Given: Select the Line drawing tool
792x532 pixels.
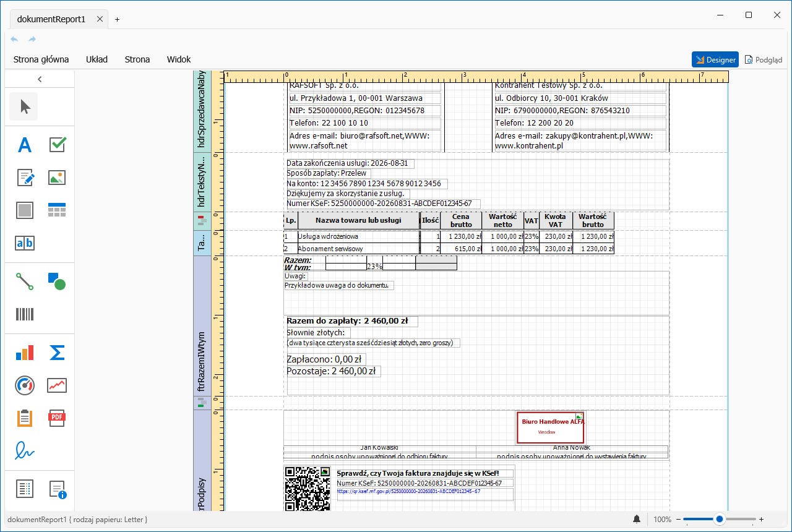Looking at the screenshot, I should (24, 281).
